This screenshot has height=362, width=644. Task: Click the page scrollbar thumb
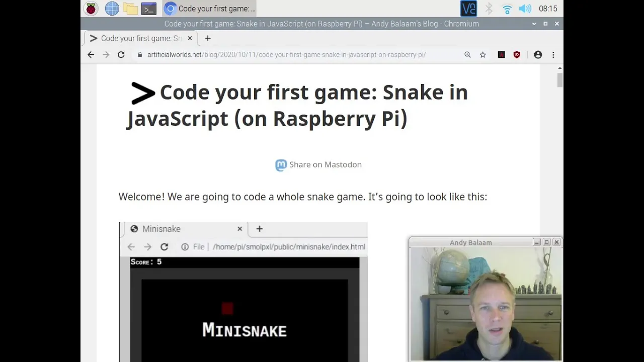(559, 80)
